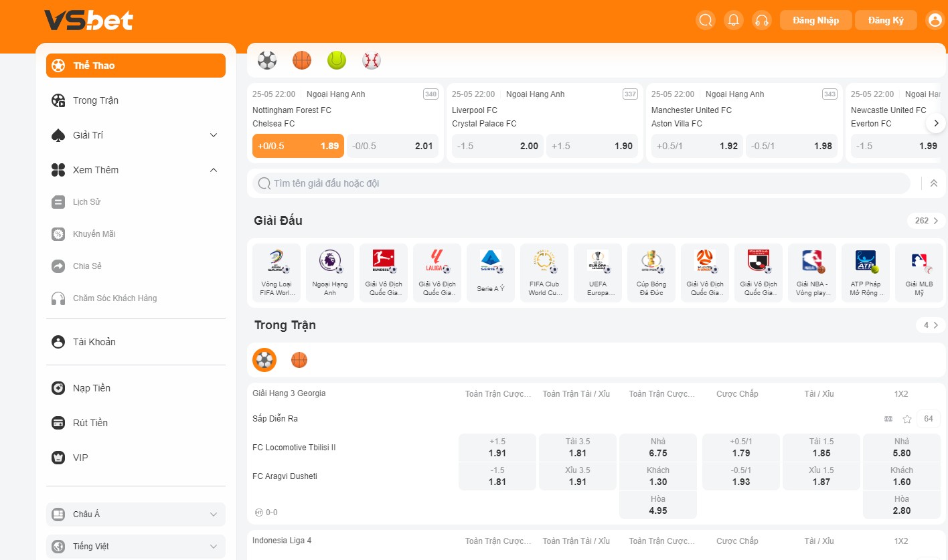Open Giải Hạng 3 Georgia league header
Viewport: 948px width, 560px height.
[x=289, y=393]
